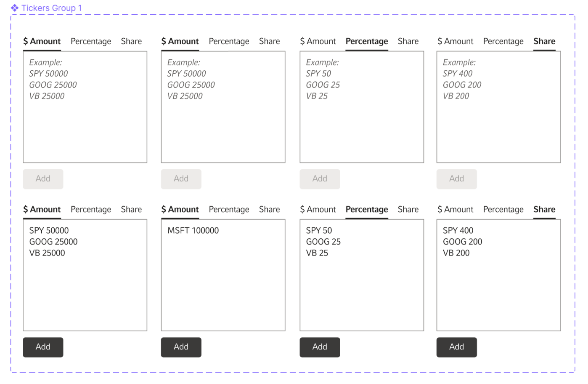Open Percentage tab above the Example SPY 400 placeholder
This screenshot has height=384, width=588.
tap(503, 41)
